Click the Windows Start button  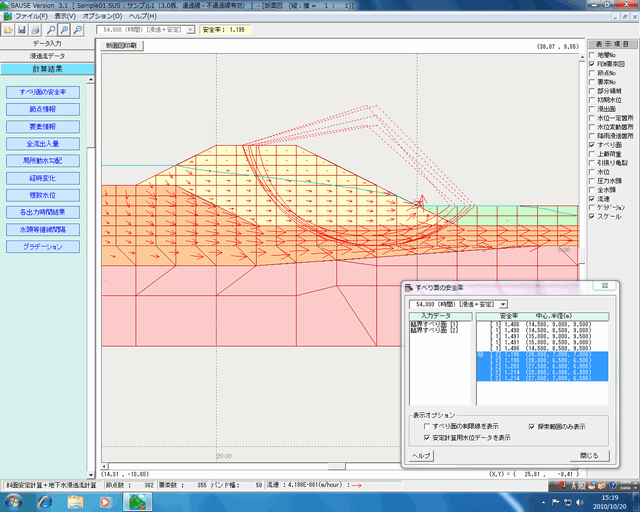click(13, 501)
